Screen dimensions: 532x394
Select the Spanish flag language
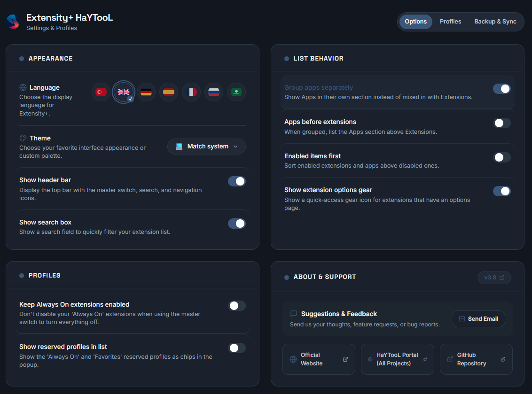(169, 92)
